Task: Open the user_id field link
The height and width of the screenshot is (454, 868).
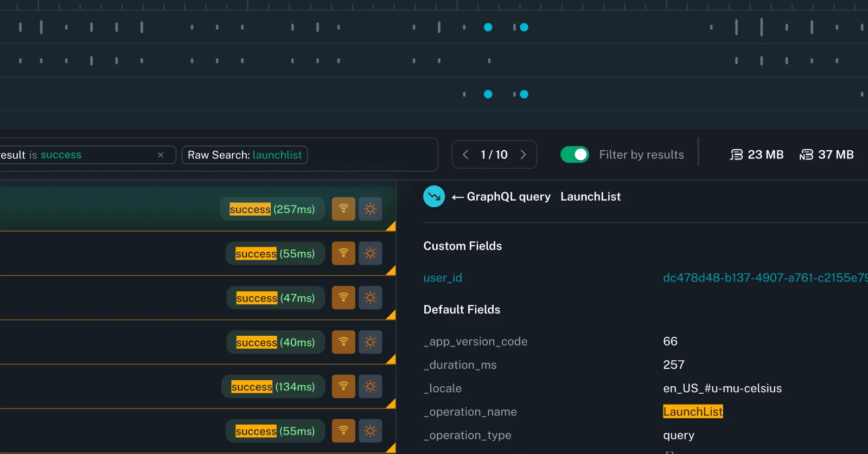Action: click(443, 278)
